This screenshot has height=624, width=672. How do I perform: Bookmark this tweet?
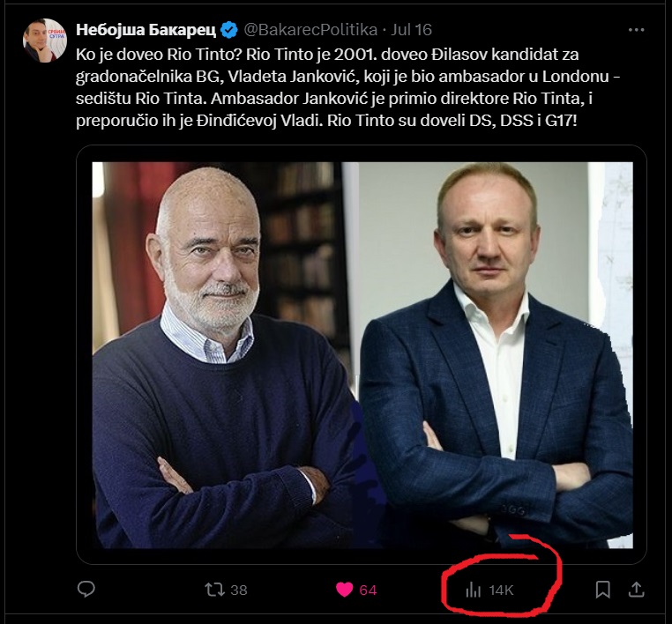pos(603,589)
